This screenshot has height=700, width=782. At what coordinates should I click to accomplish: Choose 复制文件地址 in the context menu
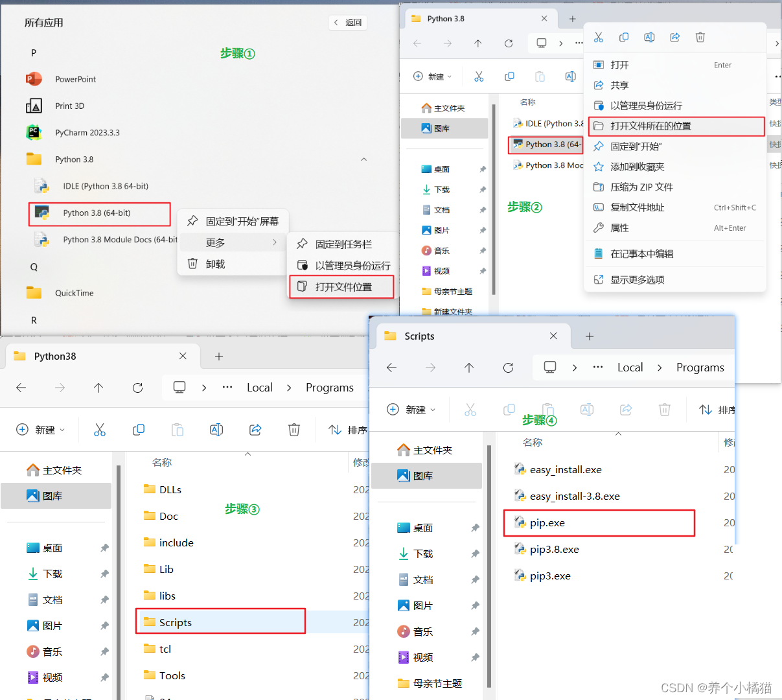676,207
